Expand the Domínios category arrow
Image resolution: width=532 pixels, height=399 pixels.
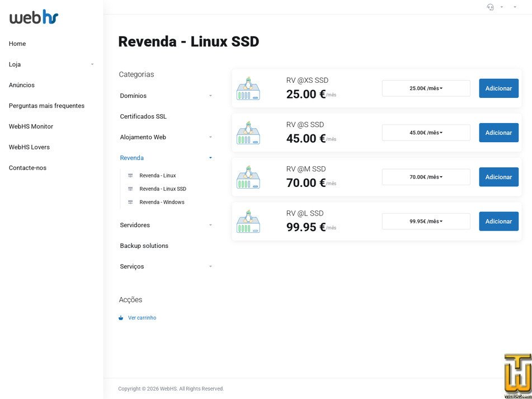210,96
